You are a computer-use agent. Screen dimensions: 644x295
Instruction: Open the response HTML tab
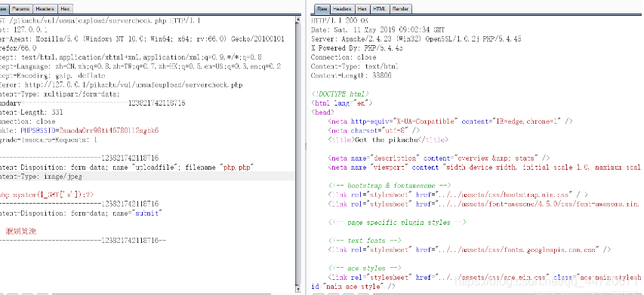(x=379, y=8)
